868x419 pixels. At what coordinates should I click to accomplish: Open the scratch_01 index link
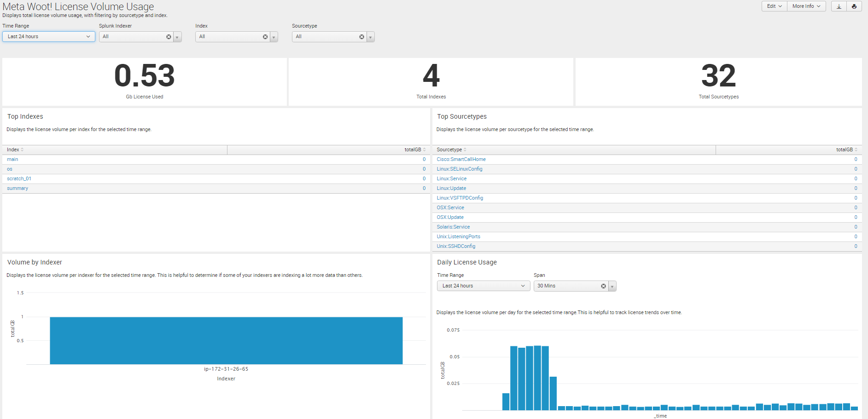(19, 179)
